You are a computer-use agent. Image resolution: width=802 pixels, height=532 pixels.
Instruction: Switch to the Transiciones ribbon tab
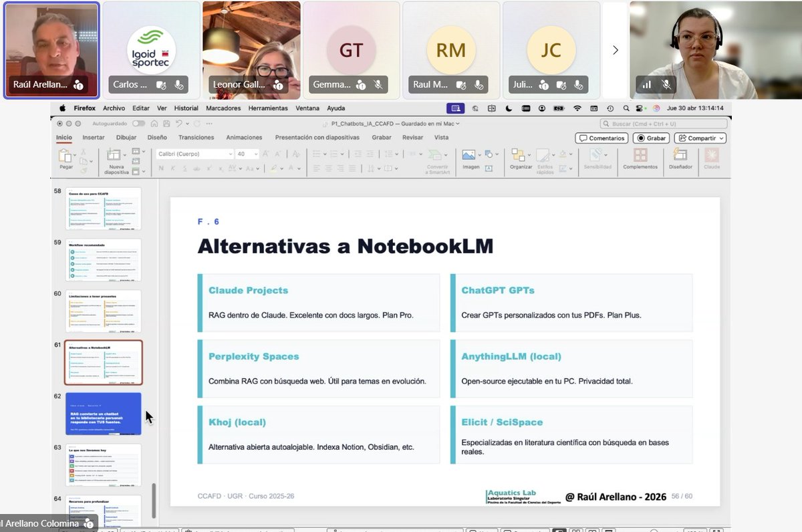196,137
